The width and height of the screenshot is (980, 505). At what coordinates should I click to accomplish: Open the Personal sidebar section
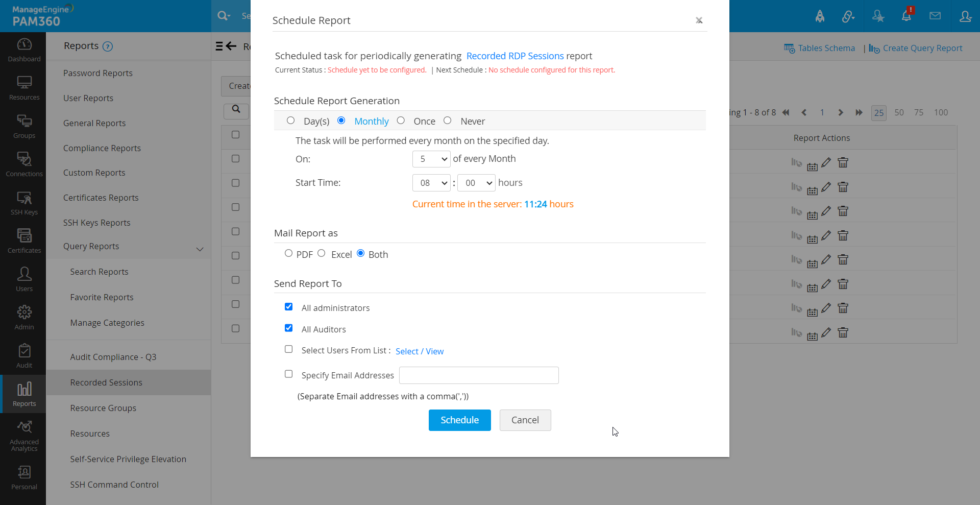23,477
